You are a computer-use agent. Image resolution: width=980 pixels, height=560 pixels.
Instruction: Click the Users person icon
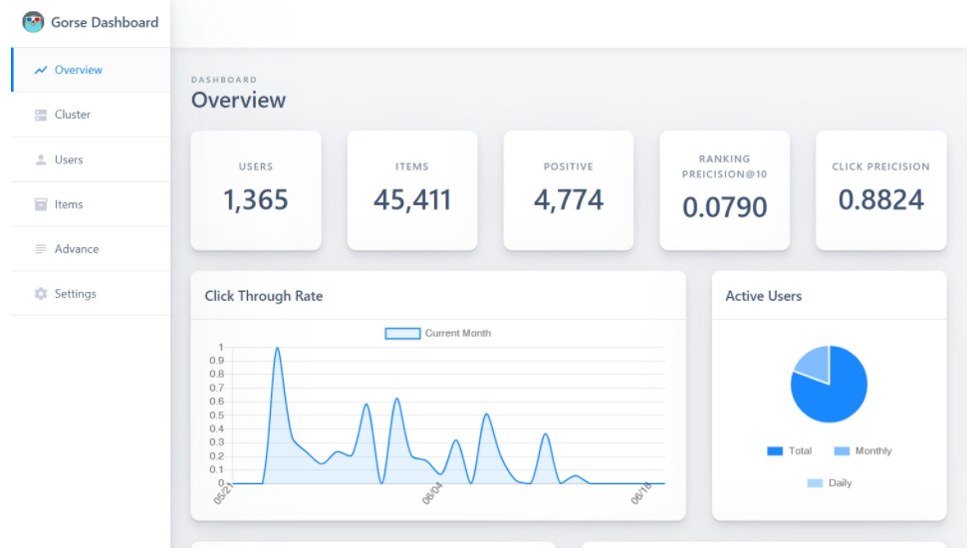(x=41, y=159)
